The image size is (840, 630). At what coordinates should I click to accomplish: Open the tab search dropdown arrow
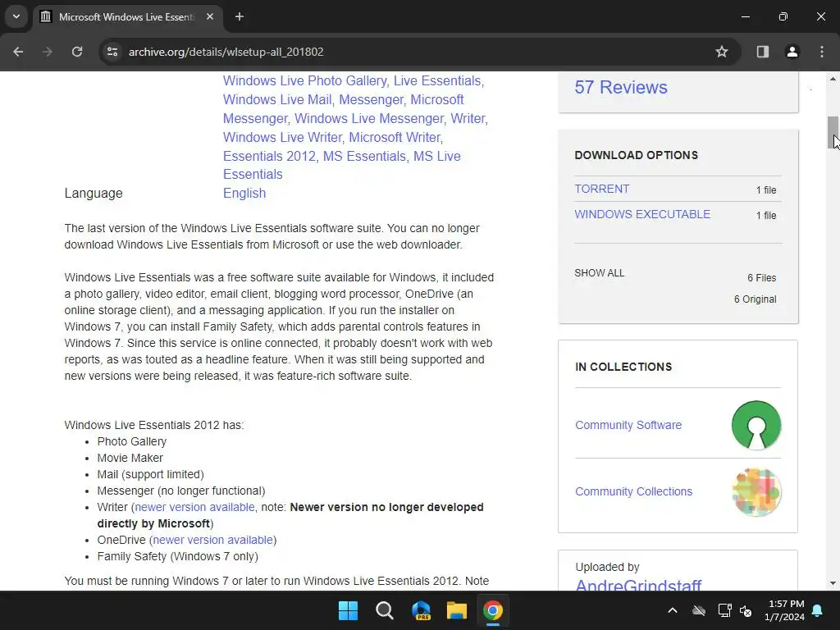coord(16,17)
